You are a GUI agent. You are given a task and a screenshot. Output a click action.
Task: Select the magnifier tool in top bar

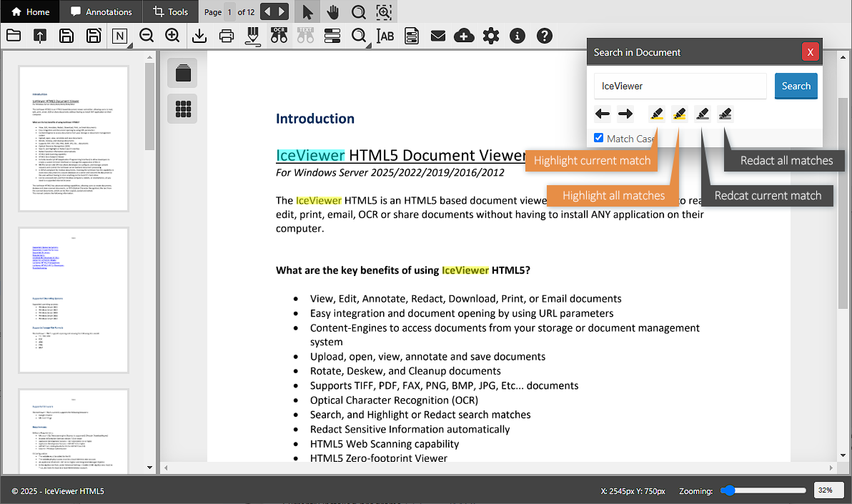pyautogui.click(x=359, y=12)
